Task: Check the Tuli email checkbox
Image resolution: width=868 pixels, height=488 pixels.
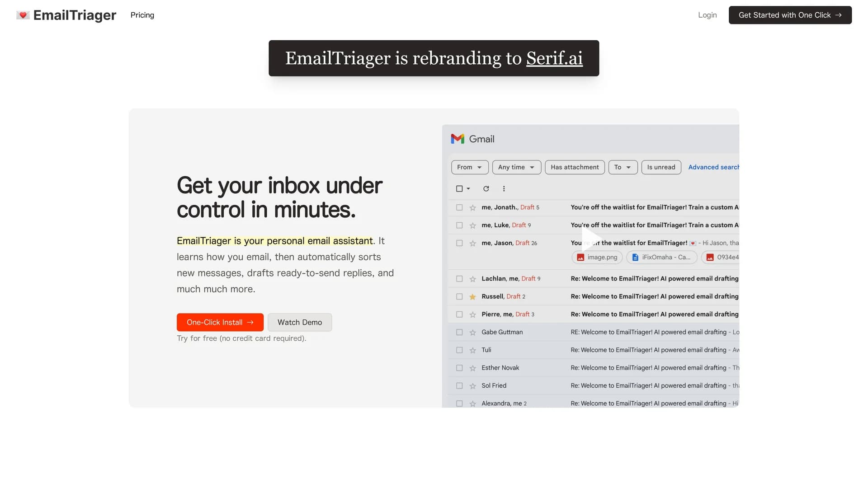Action: (459, 350)
